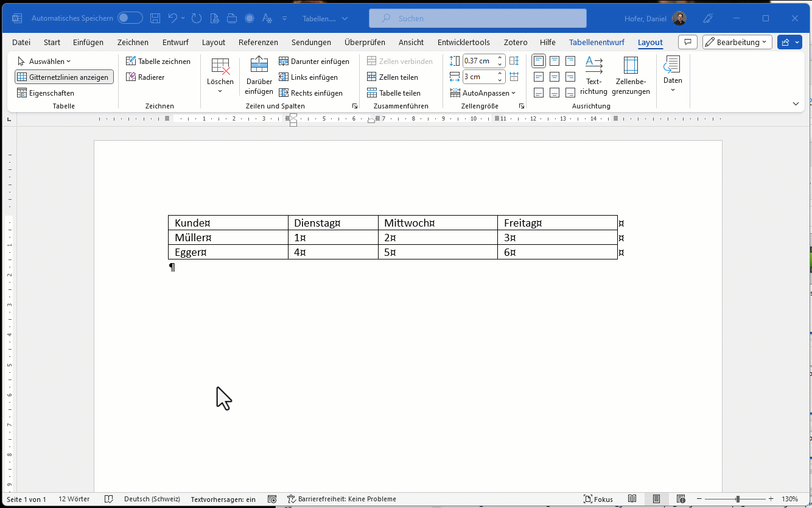This screenshot has width=812, height=508.
Task: Open table Eigenschaften properties
Action: click(46, 93)
